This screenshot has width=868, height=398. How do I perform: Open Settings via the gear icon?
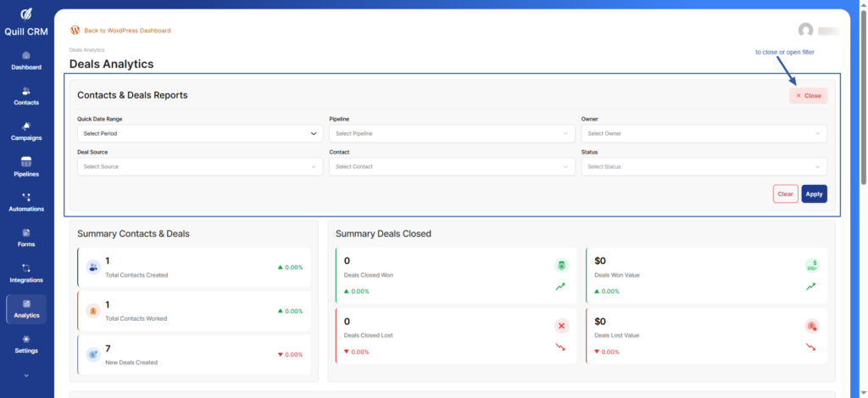[x=26, y=339]
